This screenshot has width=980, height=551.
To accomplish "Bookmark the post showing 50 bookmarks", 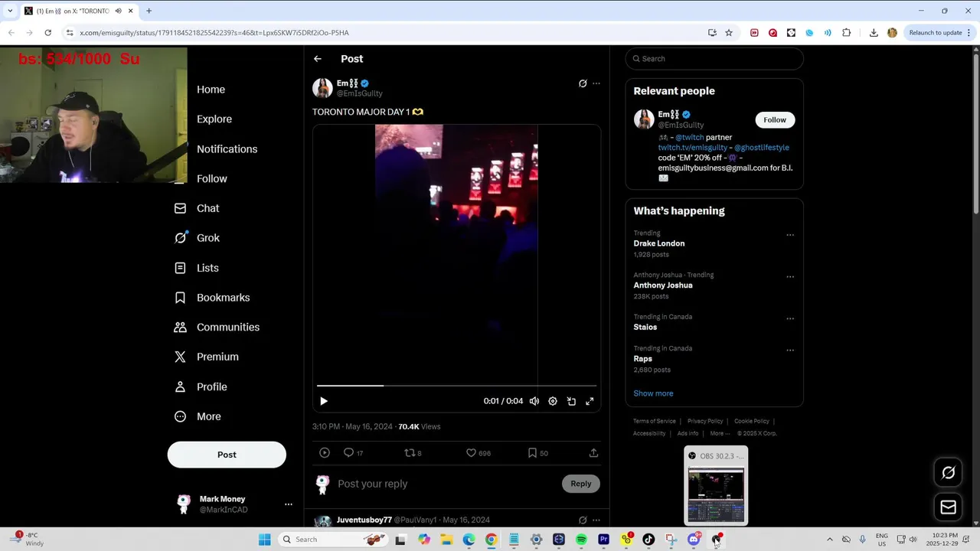I will pos(537,453).
